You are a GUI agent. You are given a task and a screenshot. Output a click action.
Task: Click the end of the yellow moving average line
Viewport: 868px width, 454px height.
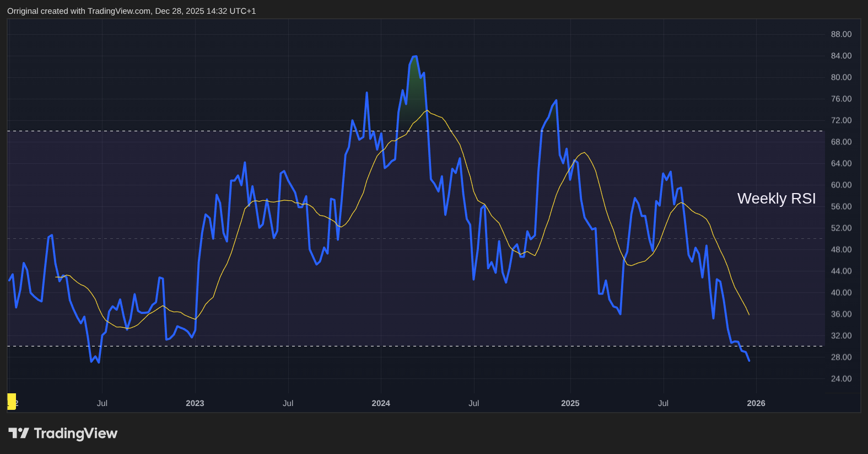pyautogui.click(x=749, y=314)
